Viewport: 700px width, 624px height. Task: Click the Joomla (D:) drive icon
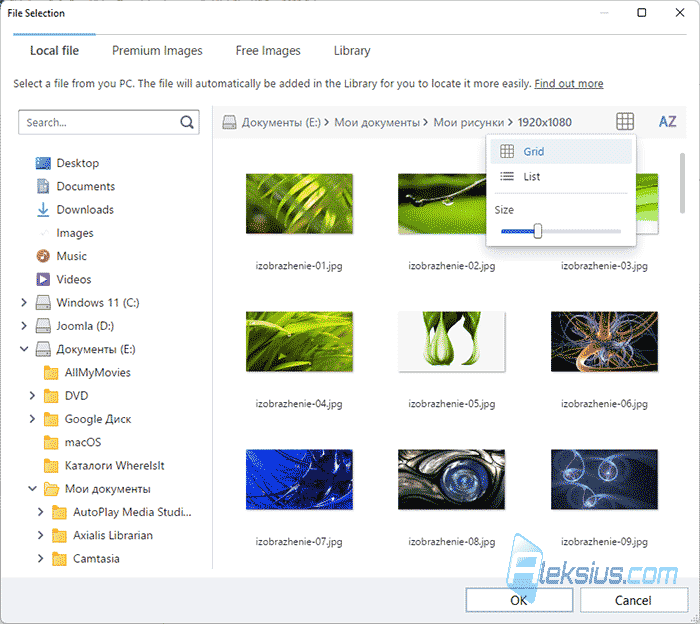click(x=43, y=326)
